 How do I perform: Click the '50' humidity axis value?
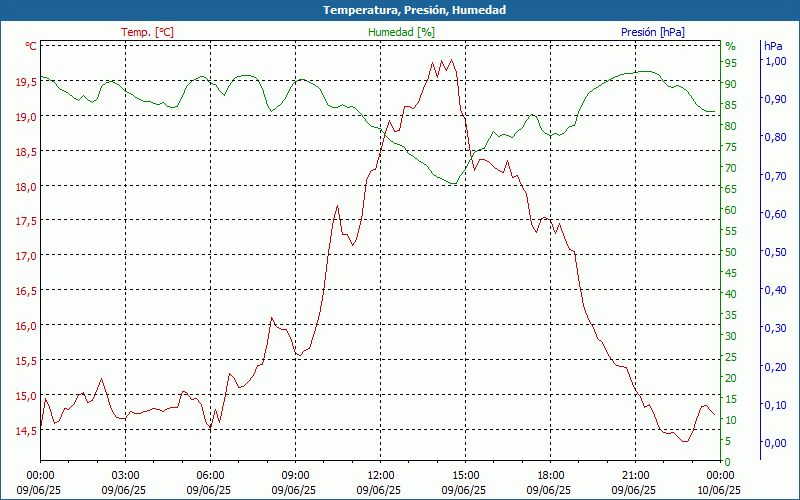point(731,252)
